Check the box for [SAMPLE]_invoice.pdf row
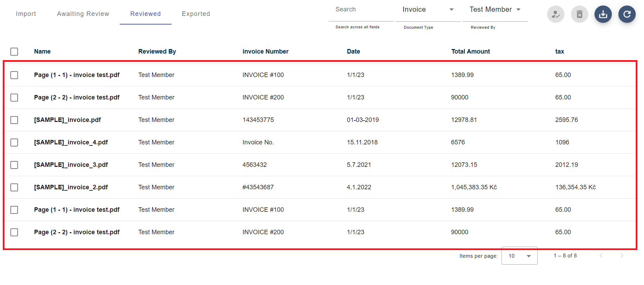Image resolution: width=644 pixels, height=285 pixels. pyautogui.click(x=14, y=120)
